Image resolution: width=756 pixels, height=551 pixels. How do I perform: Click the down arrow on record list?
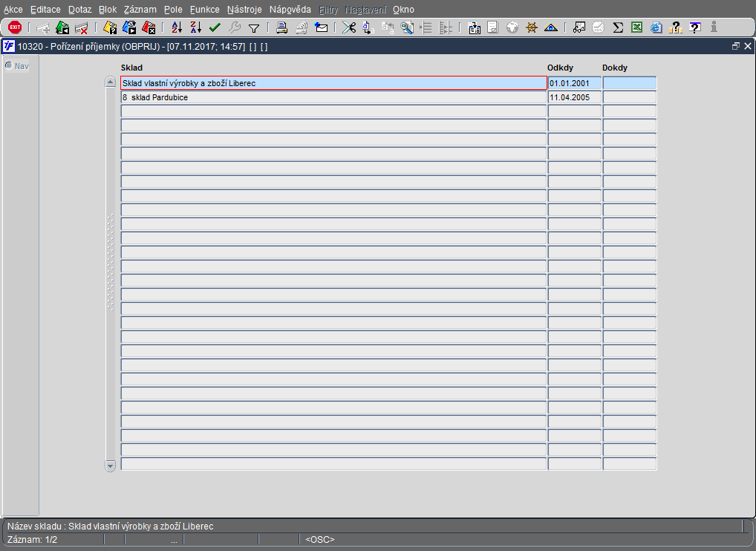pos(111,466)
